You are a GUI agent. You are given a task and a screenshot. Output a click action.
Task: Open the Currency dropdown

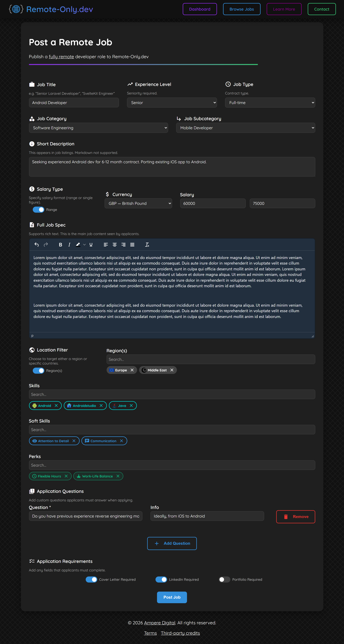138,203
